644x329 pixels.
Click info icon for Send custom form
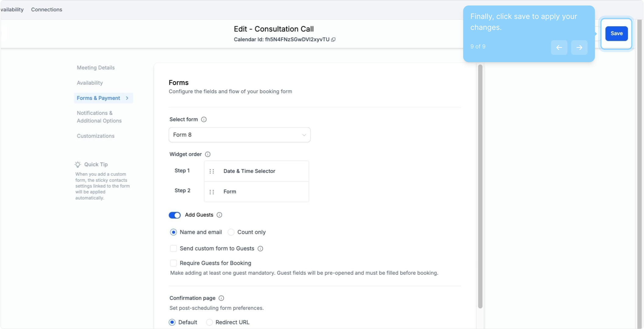260,249
